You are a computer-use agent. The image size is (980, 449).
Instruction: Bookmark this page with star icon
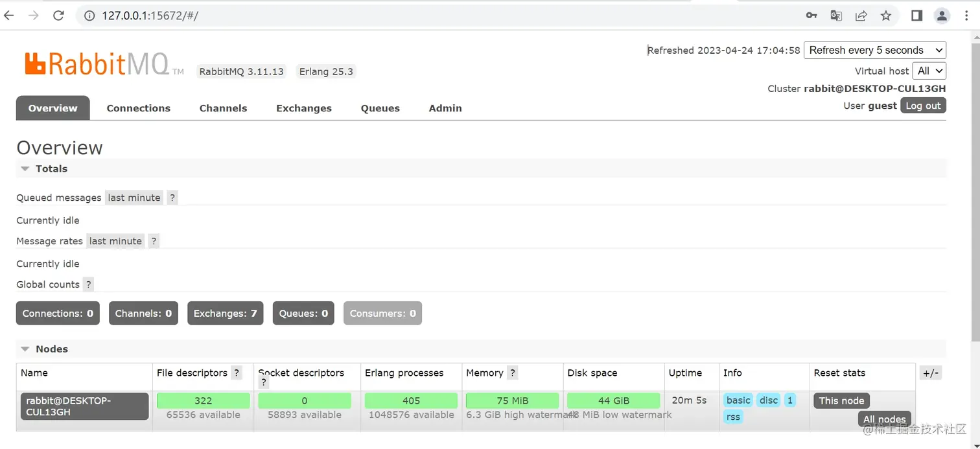coord(886,16)
